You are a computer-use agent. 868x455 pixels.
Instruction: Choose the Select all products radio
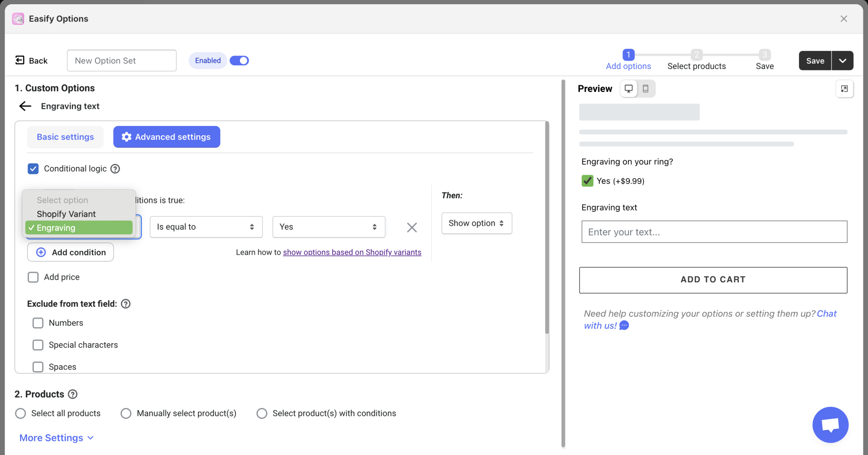point(20,413)
